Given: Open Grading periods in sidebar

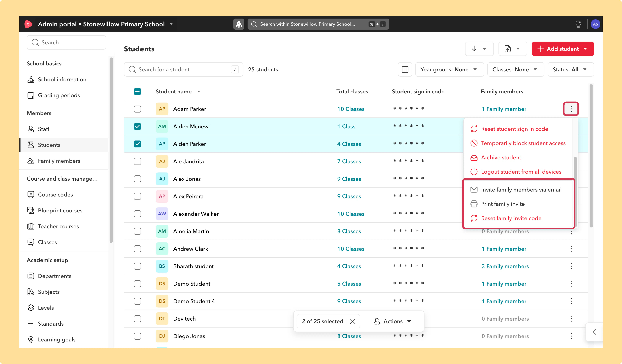Looking at the screenshot, I should 64,95.
